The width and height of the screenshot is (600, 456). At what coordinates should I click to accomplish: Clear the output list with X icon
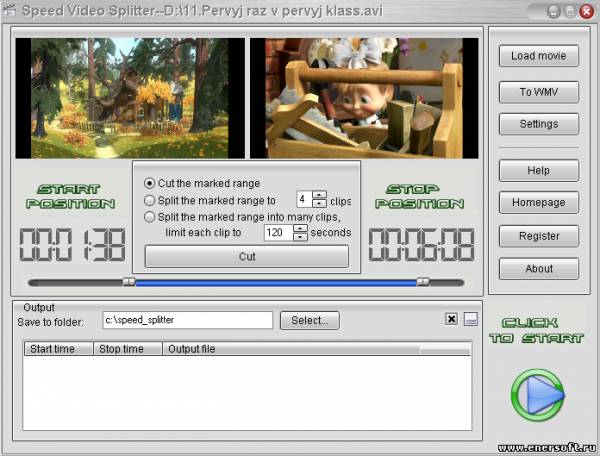pyautogui.click(x=451, y=319)
